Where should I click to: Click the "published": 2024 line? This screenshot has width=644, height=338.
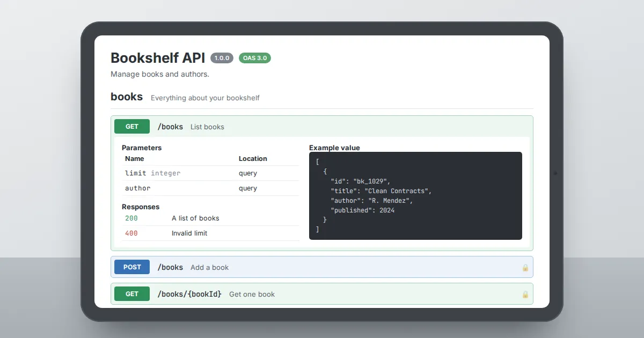[x=363, y=210]
